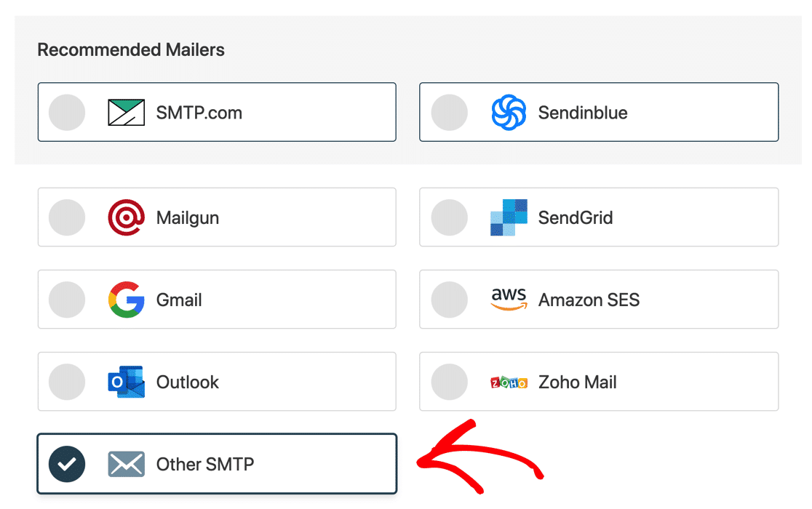Select the SendGrid radio button

[x=450, y=217]
